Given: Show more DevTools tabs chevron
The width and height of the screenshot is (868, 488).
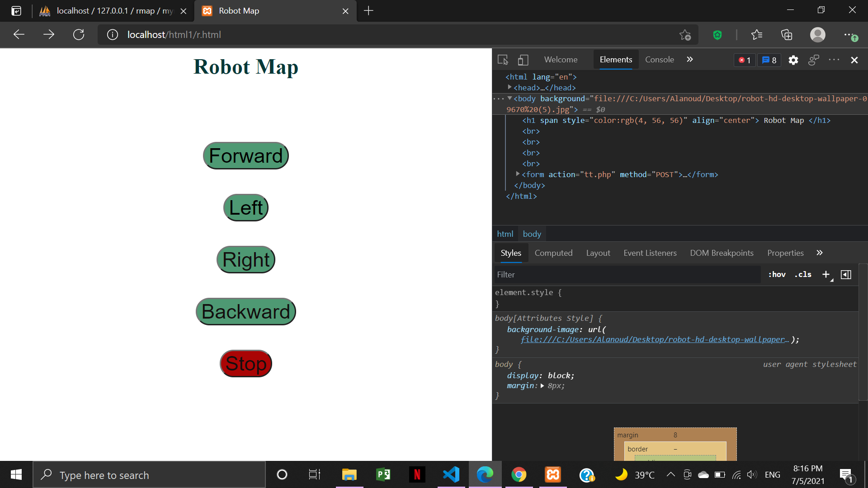Looking at the screenshot, I should click(690, 60).
